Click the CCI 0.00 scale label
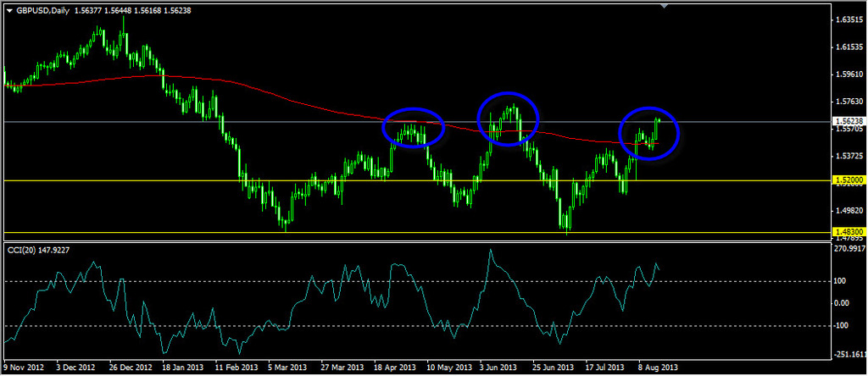Screen dimensions: 868x376 point(843,303)
